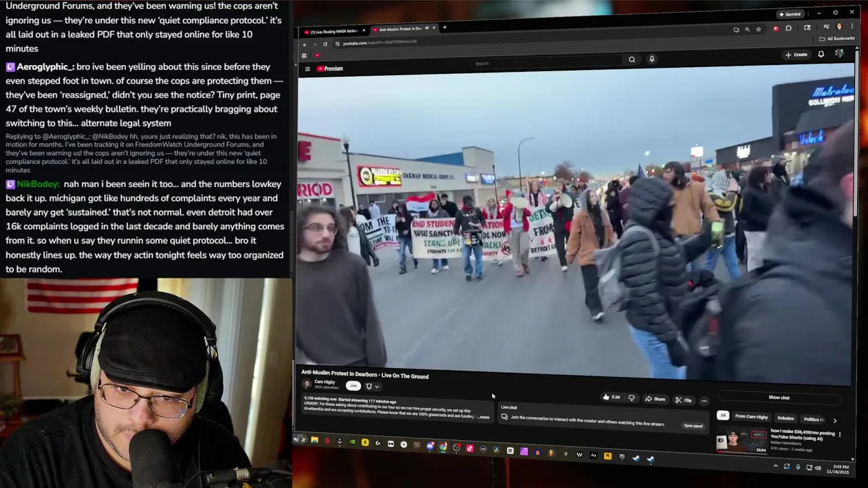Click the Chrome address bar URL
Image resolution: width=868 pixels, height=488 pixels.
tap(380, 43)
